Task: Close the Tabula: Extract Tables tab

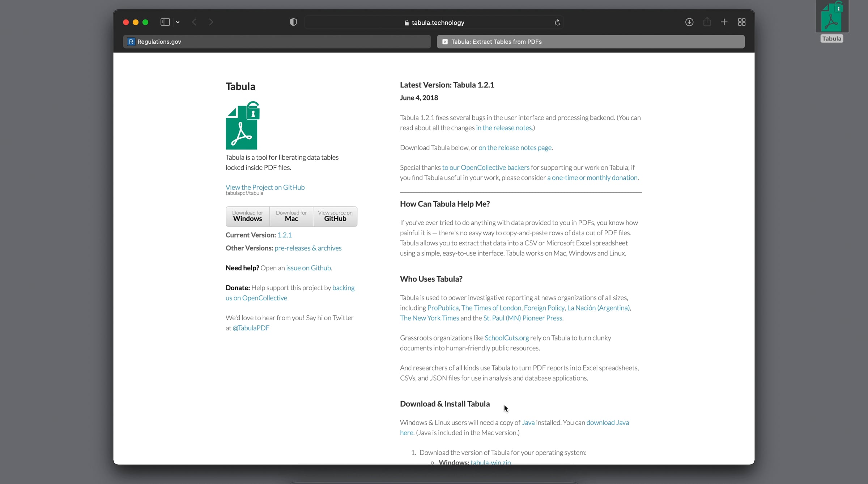Action: tap(445, 42)
